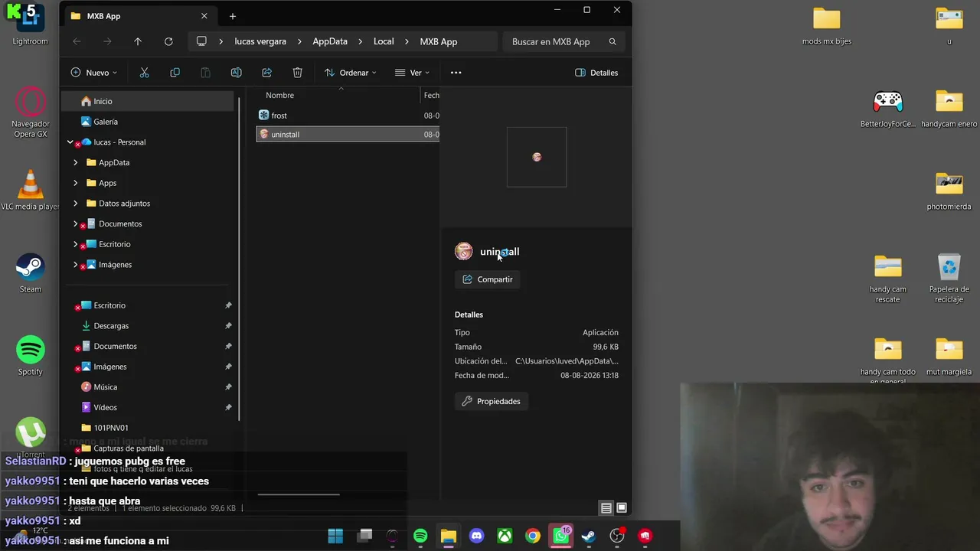The image size is (980, 551).
Task: Delete the selected file with the trash icon
Action: [297, 73]
